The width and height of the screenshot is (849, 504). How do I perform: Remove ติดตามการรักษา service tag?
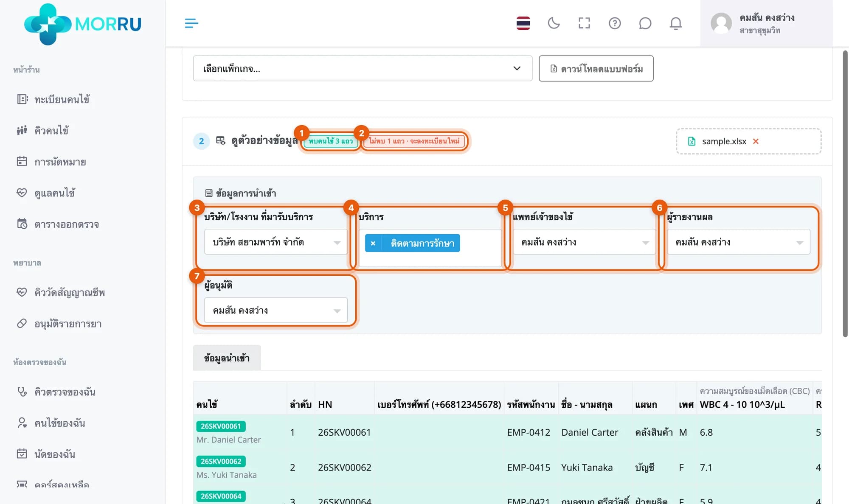pos(373,243)
